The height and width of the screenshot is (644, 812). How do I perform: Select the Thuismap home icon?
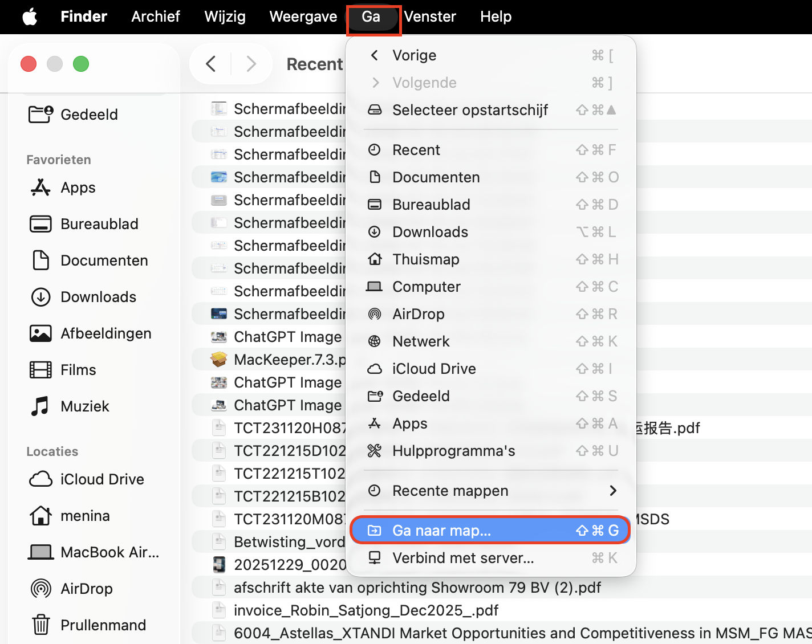pos(375,259)
